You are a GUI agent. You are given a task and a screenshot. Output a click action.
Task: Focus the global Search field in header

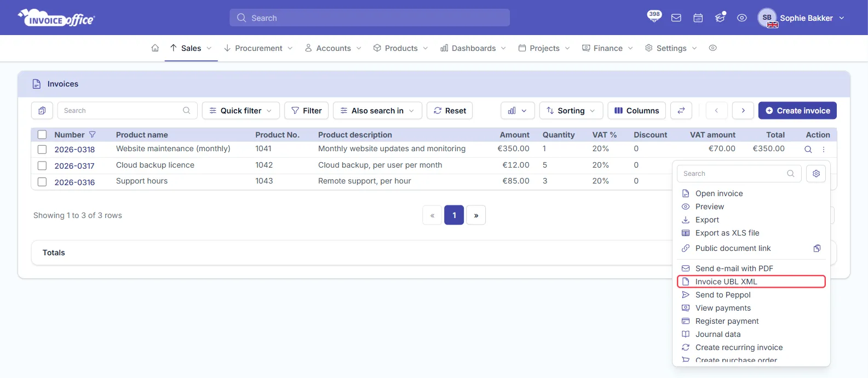[x=370, y=18]
